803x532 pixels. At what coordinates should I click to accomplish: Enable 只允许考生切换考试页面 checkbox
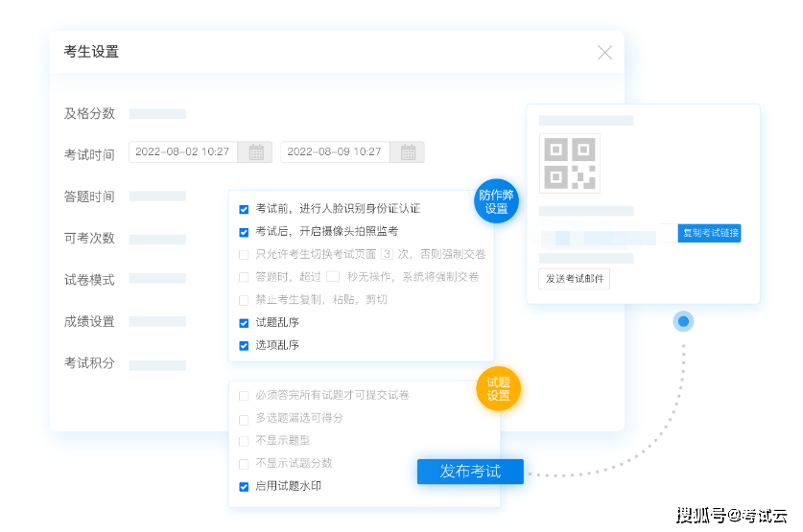(x=244, y=255)
